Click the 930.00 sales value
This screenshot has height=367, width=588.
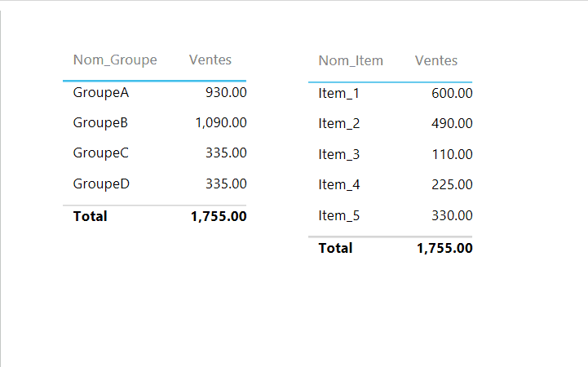(x=226, y=93)
